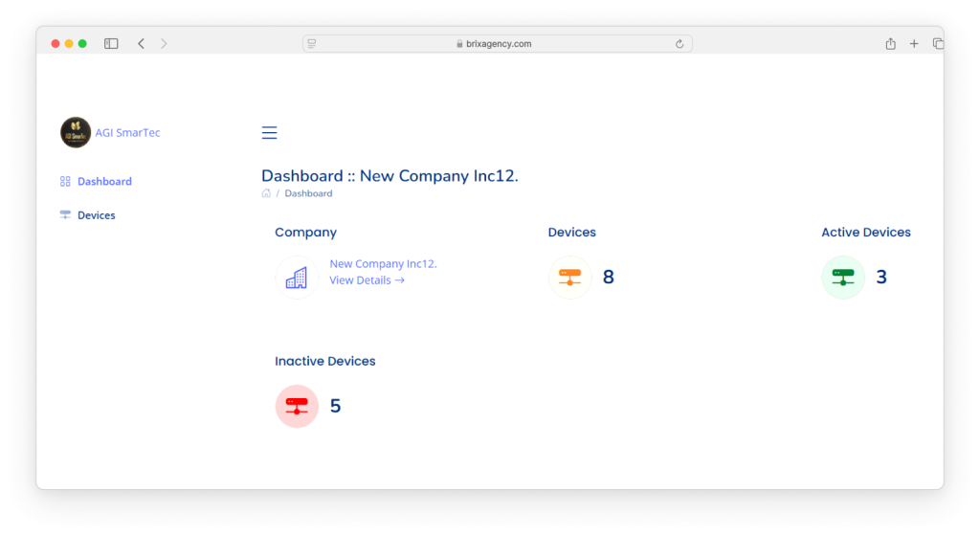The width and height of the screenshot is (980, 536).
Task: Click the Active Devices count 3
Action: pos(881,277)
